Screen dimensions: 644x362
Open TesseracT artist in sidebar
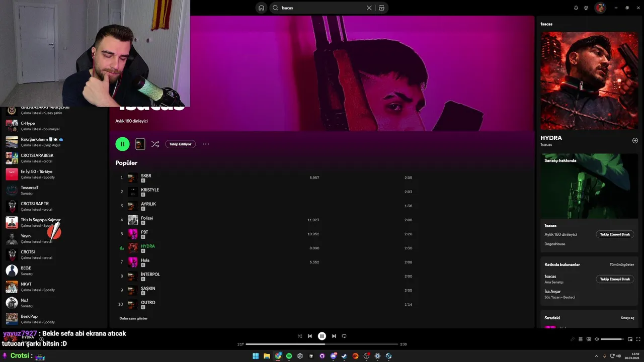pyautogui.click(x=54, y=190)
